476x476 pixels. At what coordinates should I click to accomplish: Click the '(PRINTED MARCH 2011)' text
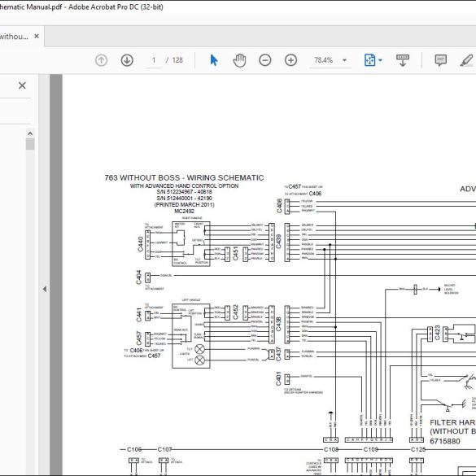click(184, 204)
